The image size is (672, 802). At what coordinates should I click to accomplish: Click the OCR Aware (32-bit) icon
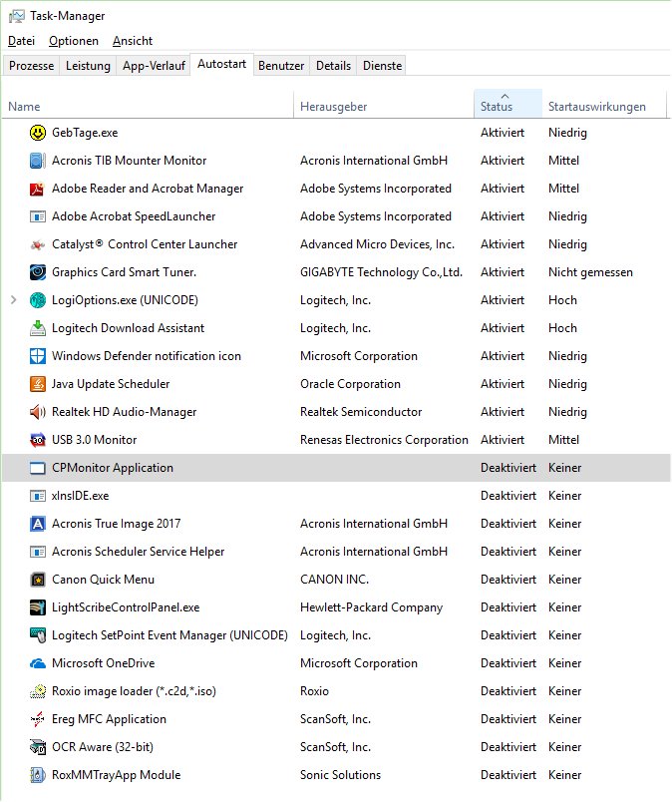[37, 747]
